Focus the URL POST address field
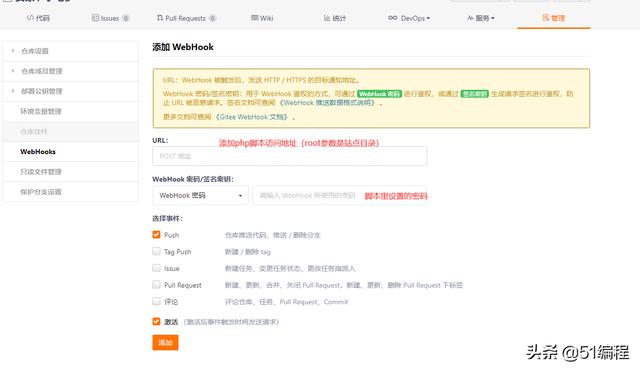Viewport: 640px width, 371px height. click(x=290, y=156)
